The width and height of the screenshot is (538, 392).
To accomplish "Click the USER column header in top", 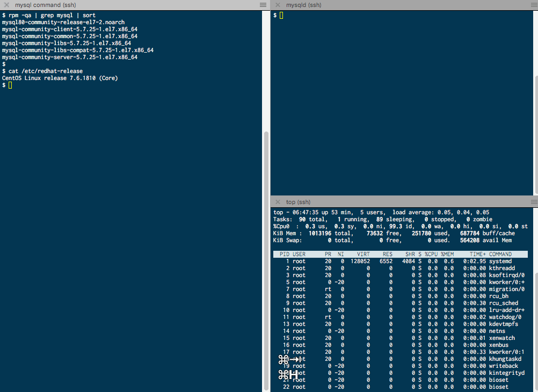I will pos(299,255).
